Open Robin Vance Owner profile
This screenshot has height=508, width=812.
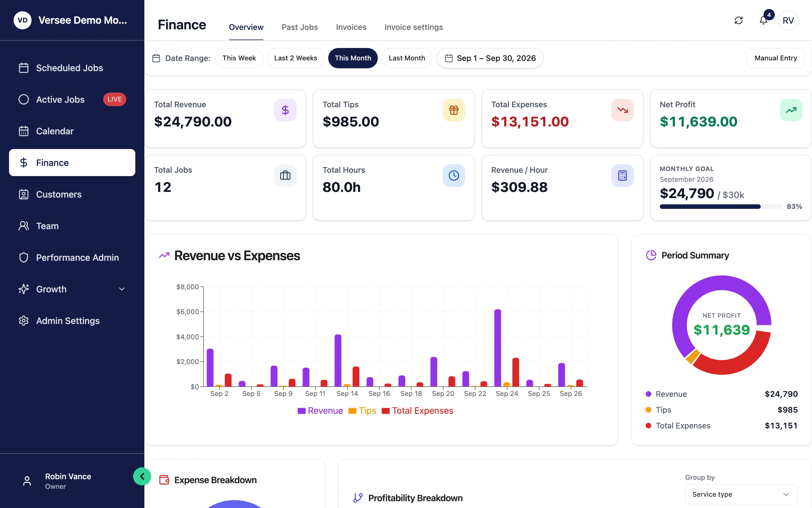tap(68, 481)
